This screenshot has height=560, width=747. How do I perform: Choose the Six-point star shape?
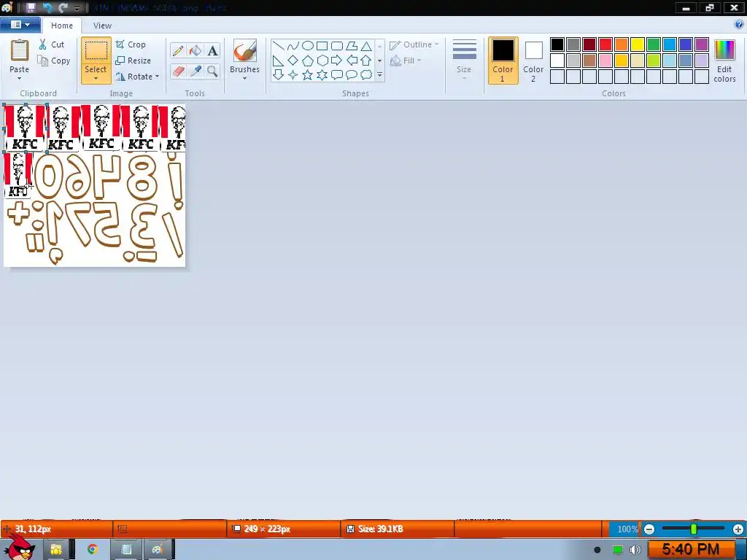(322, 75)
